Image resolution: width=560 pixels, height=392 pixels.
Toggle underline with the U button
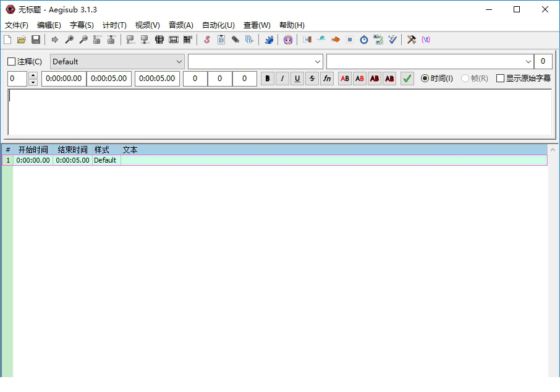297,79
